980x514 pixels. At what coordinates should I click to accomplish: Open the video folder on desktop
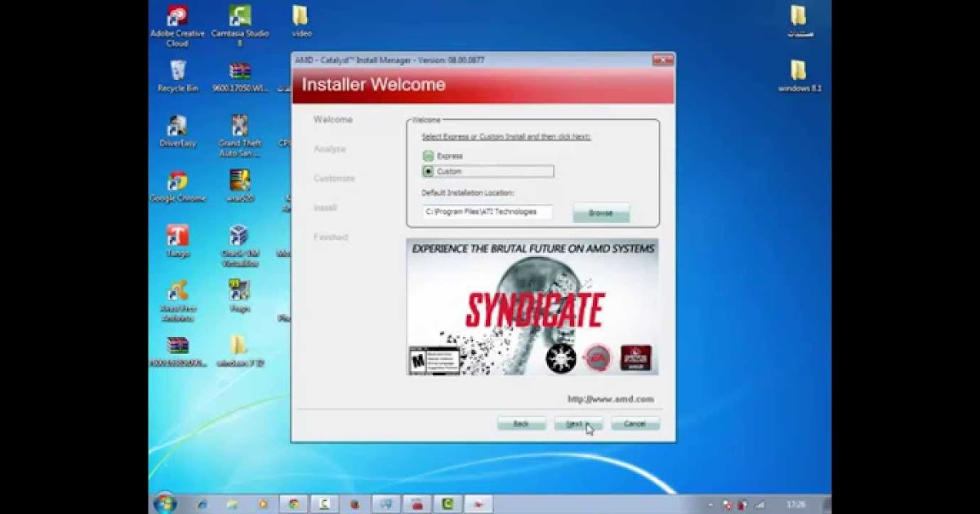click(x=301, y=22)
